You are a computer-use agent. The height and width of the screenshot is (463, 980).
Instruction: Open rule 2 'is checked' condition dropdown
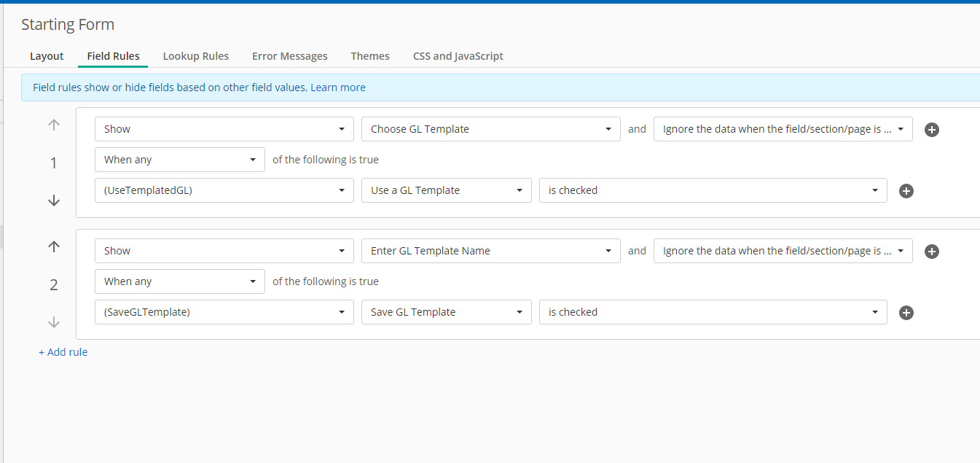tap(713, 312)
